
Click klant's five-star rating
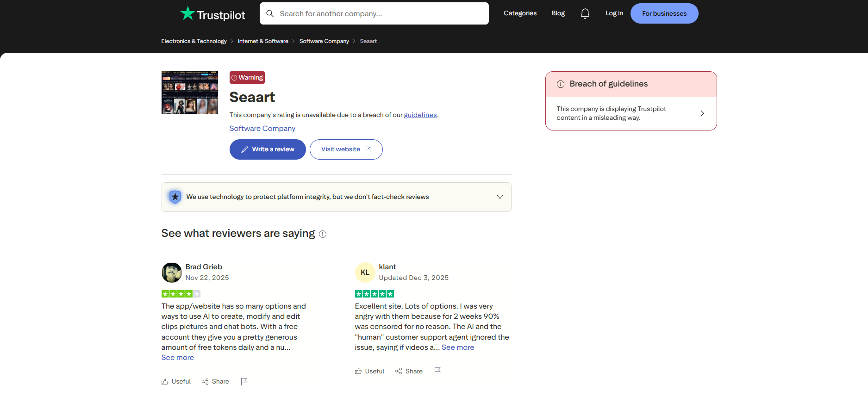tap(375, 294)
